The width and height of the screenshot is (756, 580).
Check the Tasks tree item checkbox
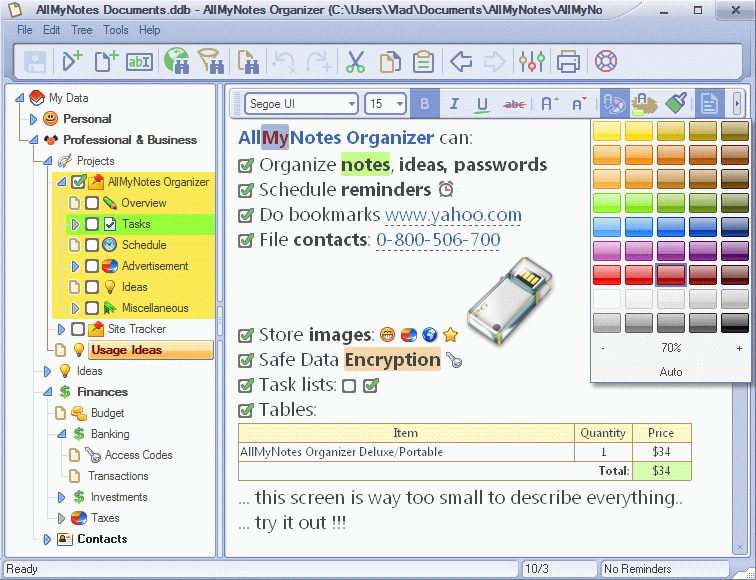coord(92,224)
